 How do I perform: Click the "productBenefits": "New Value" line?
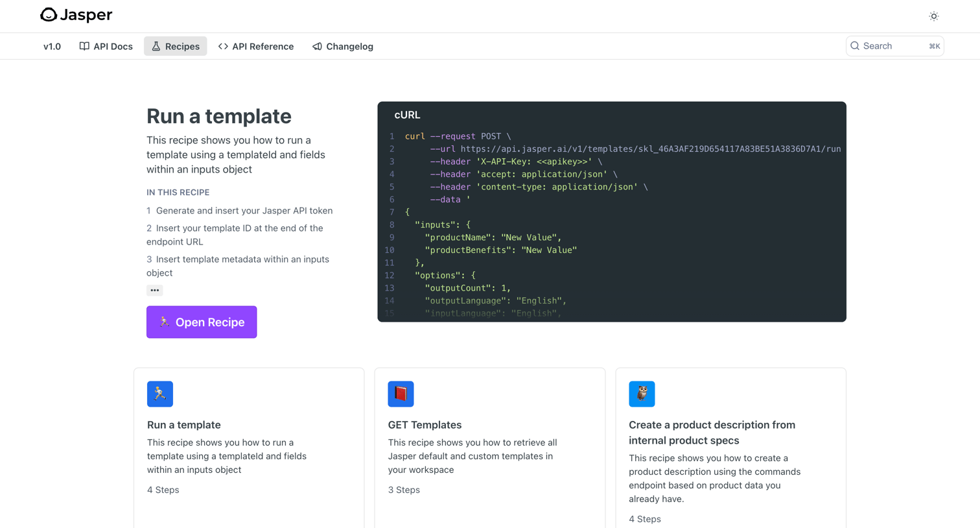point(501,250)
